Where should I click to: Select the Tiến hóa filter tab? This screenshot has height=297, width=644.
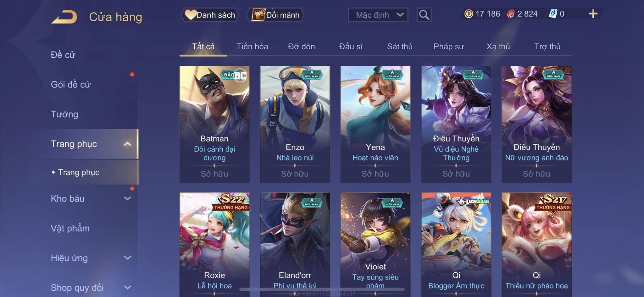coord(252,46)
